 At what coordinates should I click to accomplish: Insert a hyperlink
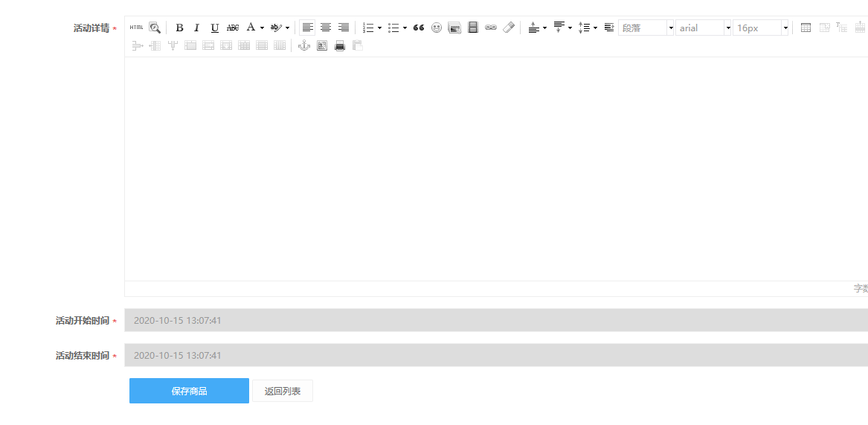[491, 27]
